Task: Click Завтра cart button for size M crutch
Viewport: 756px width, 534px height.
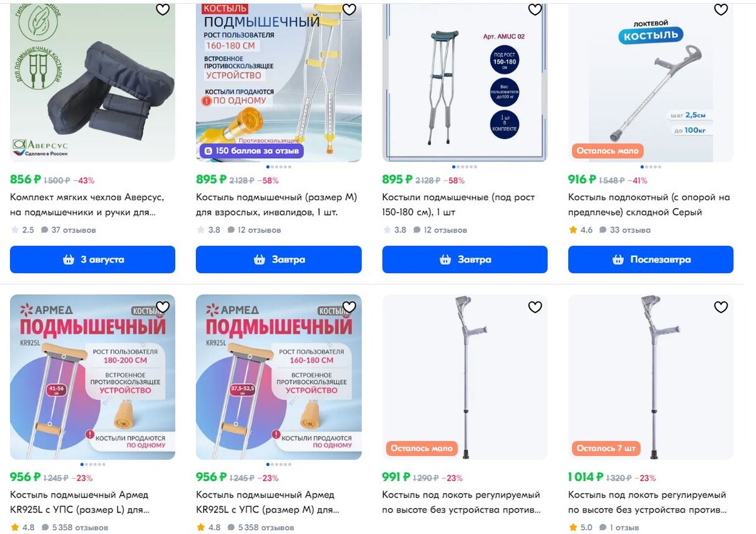Action: (x=278, y=259)
